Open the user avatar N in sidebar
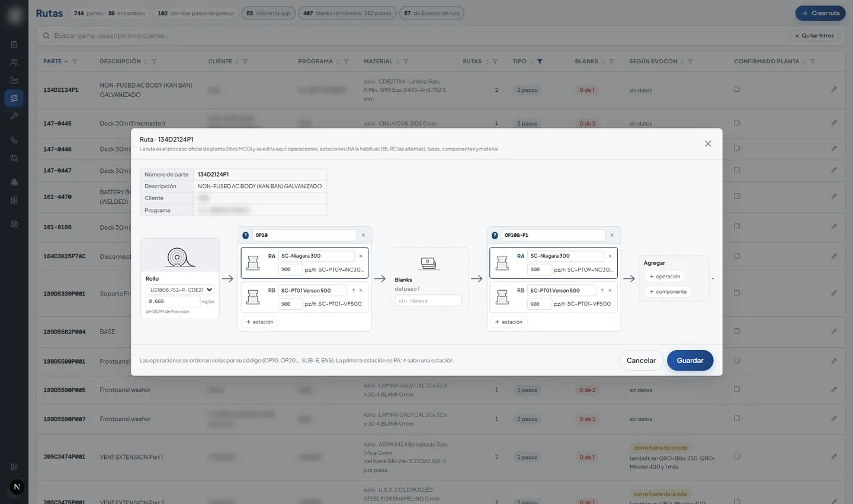The width and height of the screenshot is (853, 504). point(17,487)
